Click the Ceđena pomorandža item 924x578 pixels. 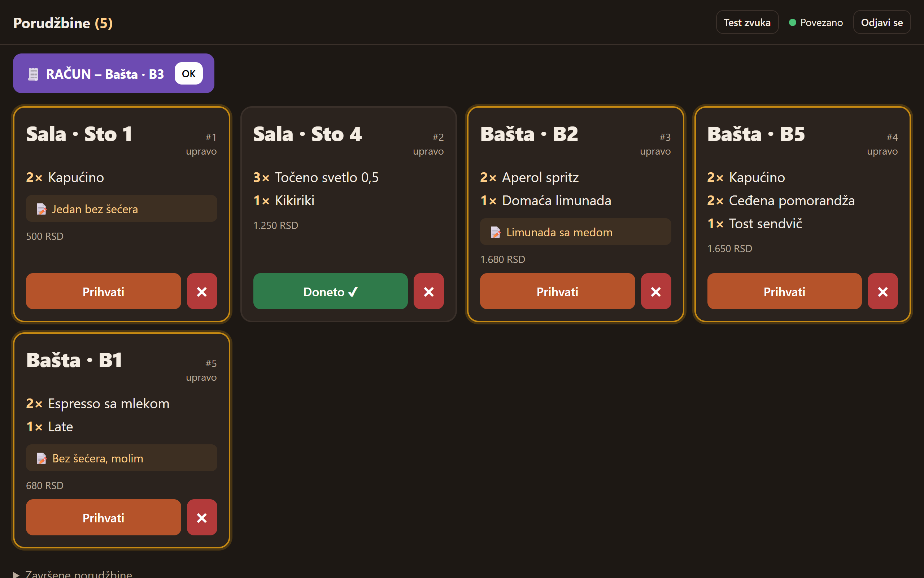(x=792, y=200)
